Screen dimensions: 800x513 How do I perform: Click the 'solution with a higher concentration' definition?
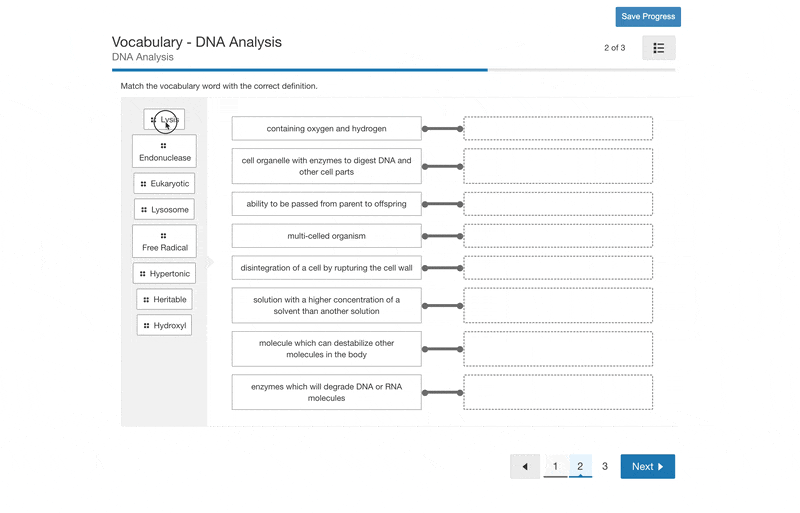click(x=327, y=305)
